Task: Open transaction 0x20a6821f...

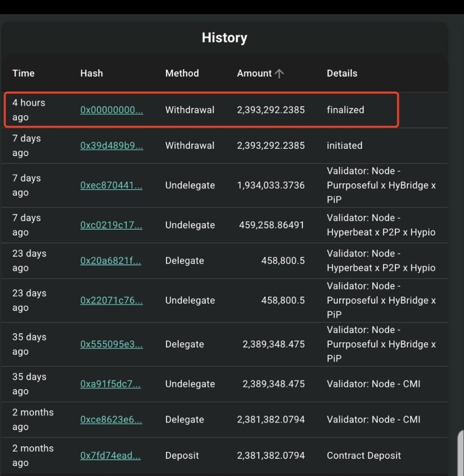Action: point(111,260)
